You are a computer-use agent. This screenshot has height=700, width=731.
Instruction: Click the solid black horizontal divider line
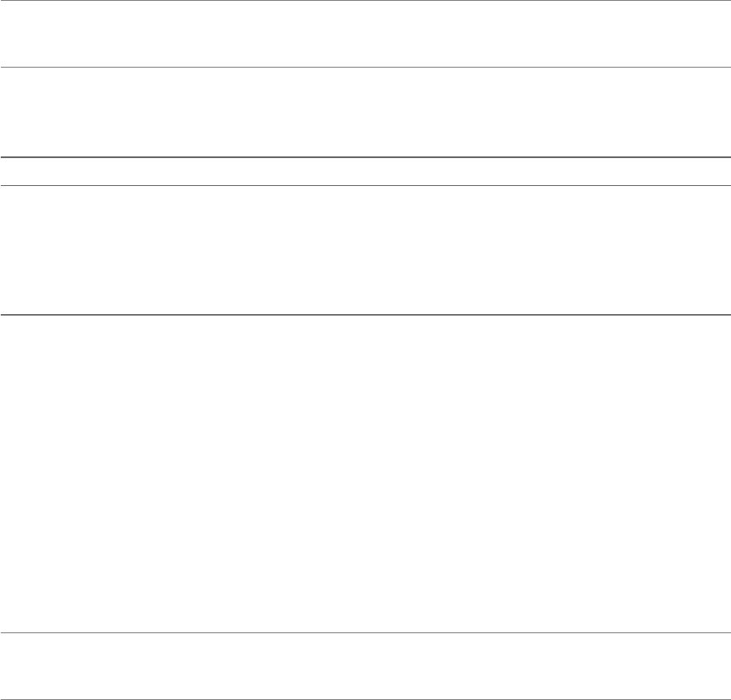click(x=365, y=314)
